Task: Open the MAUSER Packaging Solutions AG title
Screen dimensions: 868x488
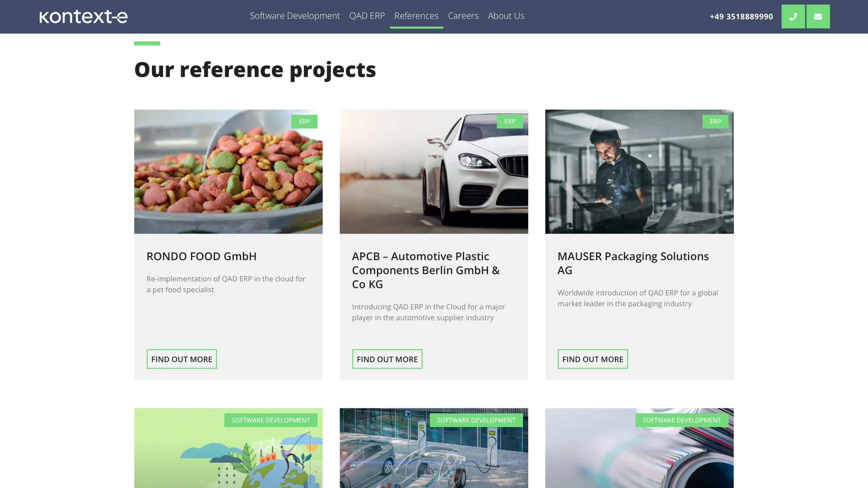Action: click(633, 263)
